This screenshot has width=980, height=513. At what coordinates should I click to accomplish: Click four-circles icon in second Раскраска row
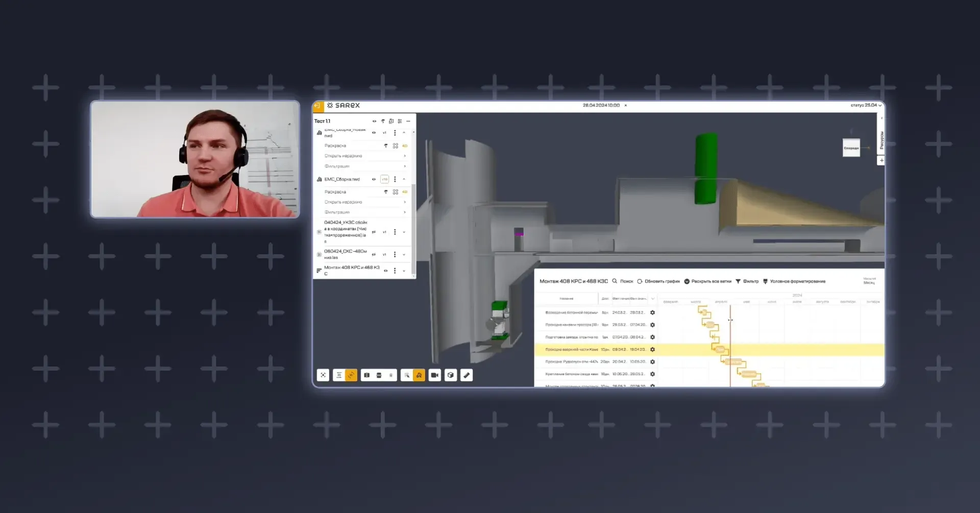396,192
